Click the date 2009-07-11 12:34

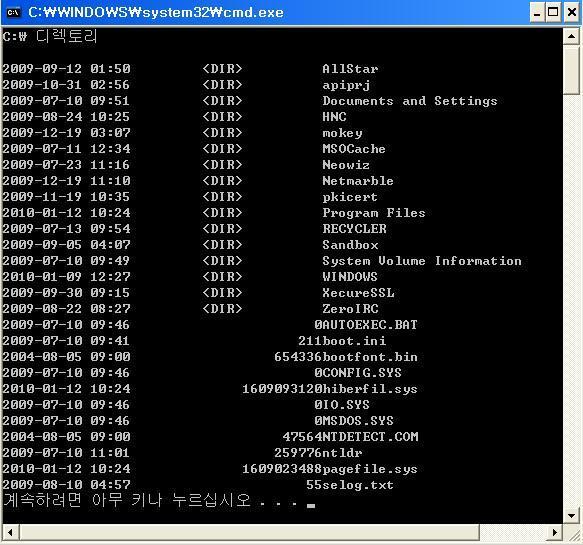tap(66, 149)
